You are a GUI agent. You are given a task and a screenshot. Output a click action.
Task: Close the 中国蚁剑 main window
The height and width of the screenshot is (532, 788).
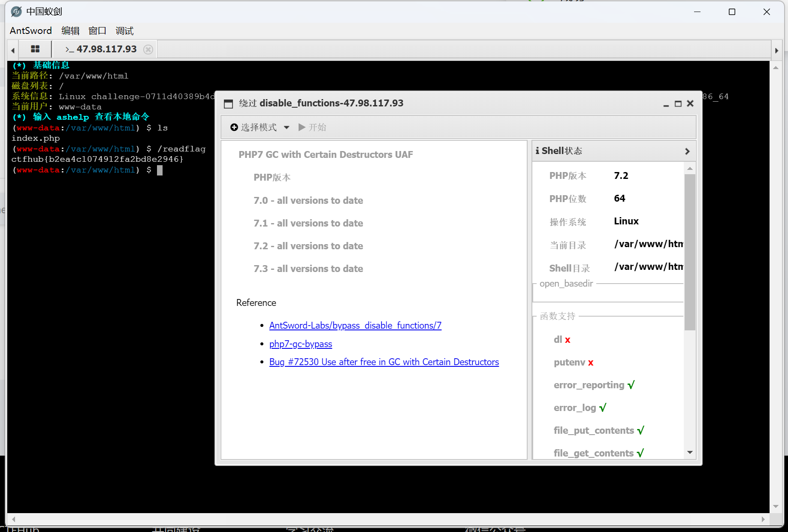click(767, 12)
